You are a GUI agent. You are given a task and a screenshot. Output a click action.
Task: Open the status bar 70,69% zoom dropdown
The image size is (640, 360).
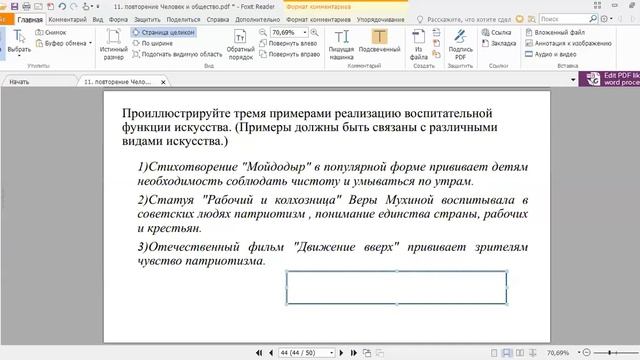tap(578, 353)
